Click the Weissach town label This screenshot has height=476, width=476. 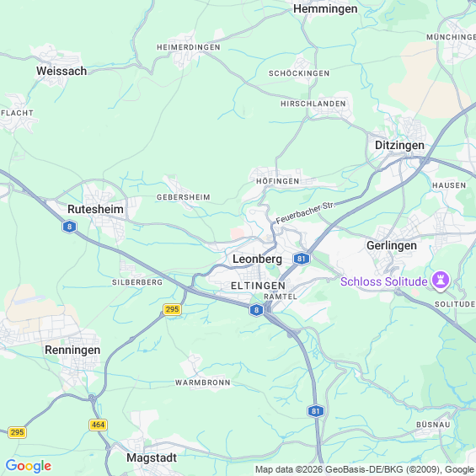[62, 71]
